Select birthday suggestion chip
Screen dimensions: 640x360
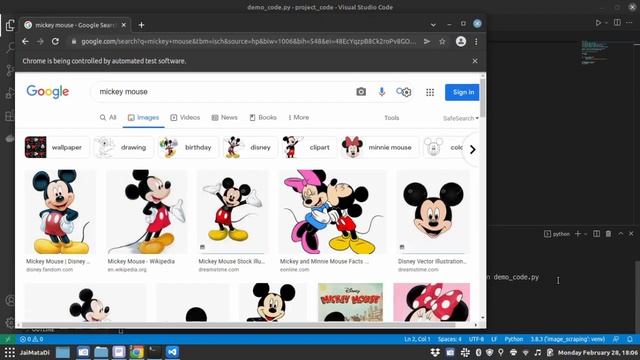pos(188,147)
